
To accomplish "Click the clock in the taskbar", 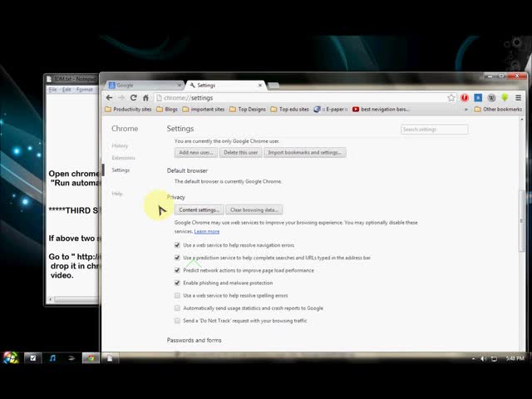I will (515, 358).
